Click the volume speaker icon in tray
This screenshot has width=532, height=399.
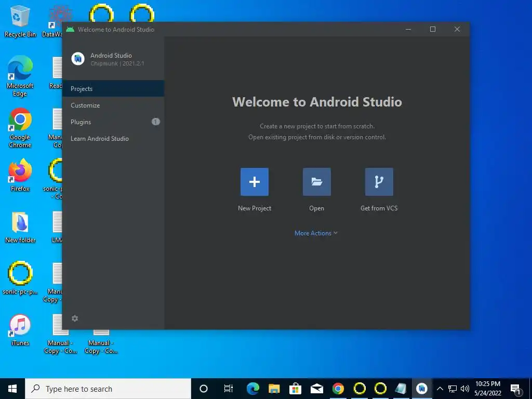465,389
